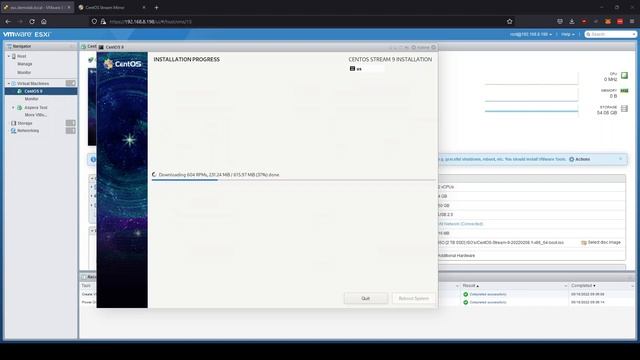640x360 pixels.
Task: Click the Virtual Machines count badge
Action: coord(71,83)
